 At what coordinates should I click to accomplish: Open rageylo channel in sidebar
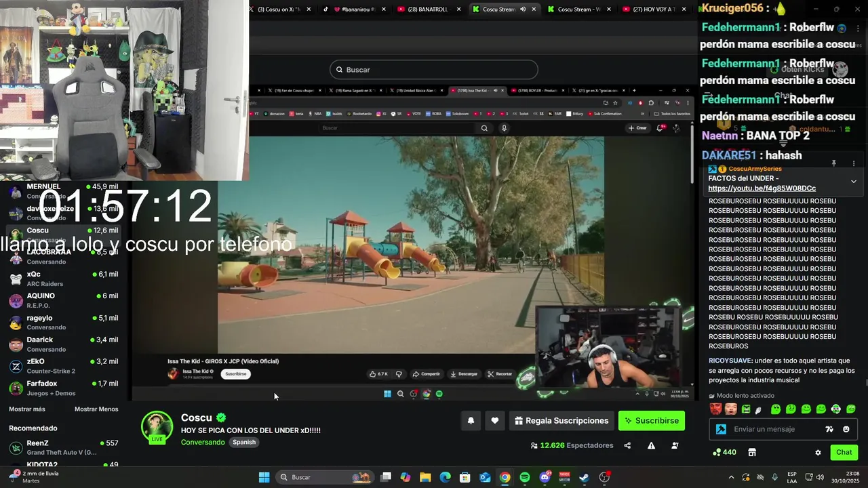coord(64,323)
